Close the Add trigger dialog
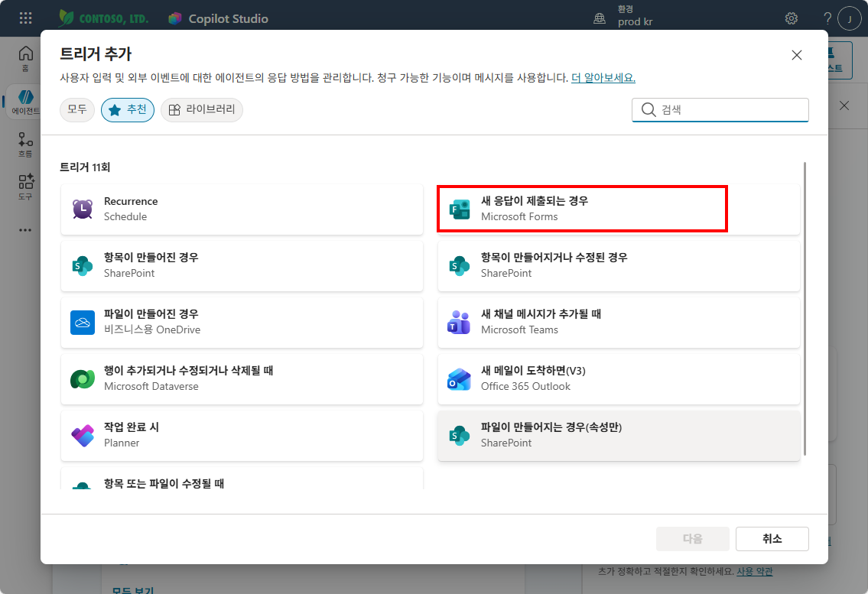This screenshot has height=594, width=868. pos(797,55)
